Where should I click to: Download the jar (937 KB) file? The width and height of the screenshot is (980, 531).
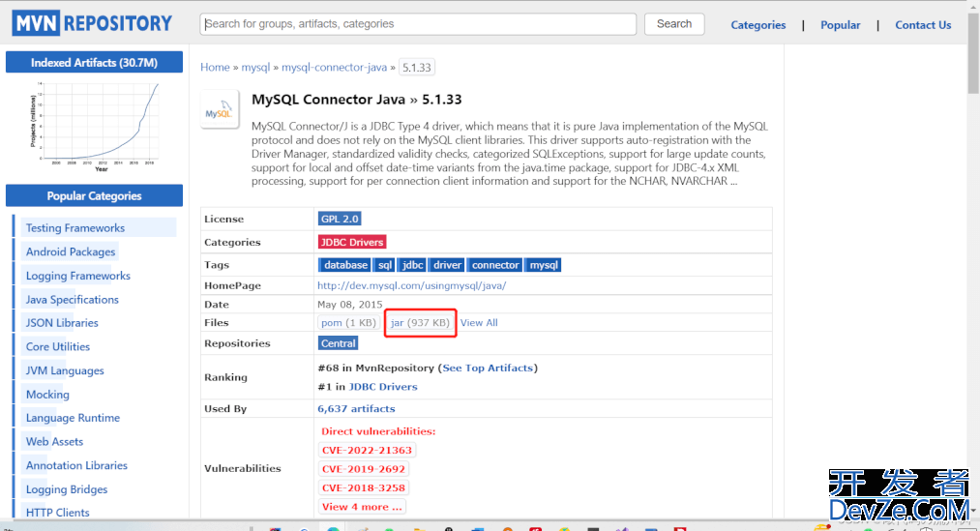pyautogui.click(x=420, y=323)
